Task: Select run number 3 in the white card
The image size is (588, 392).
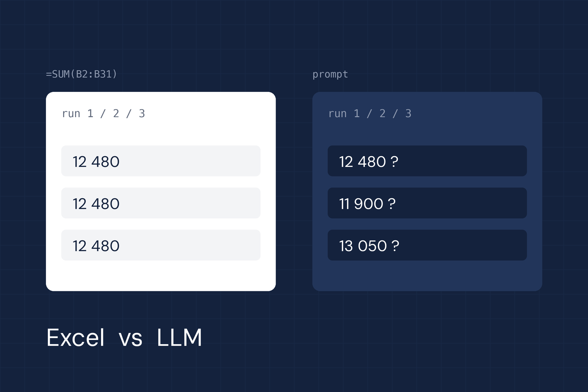Action: coord(142,113)
